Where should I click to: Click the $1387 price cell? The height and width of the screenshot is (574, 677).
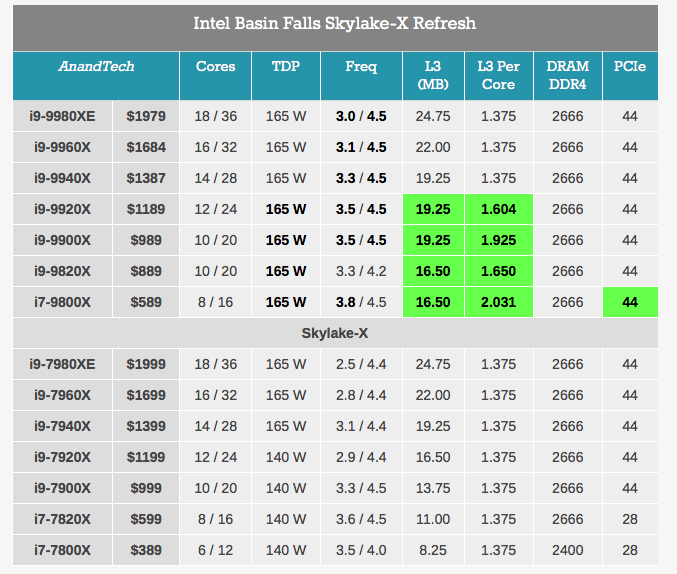click(x=146, y=178)
